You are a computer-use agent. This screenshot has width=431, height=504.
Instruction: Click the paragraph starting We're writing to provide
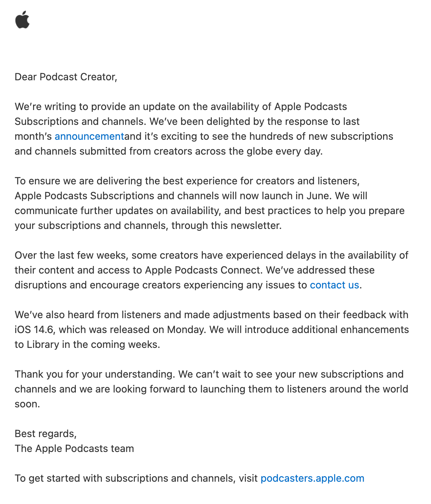(181, 107)
